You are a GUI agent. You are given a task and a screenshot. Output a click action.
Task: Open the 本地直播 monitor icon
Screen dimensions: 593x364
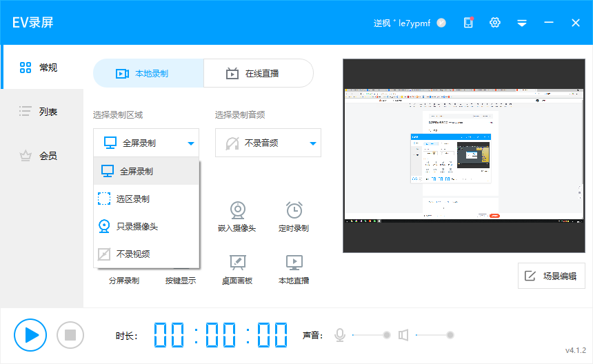(294, 263)
